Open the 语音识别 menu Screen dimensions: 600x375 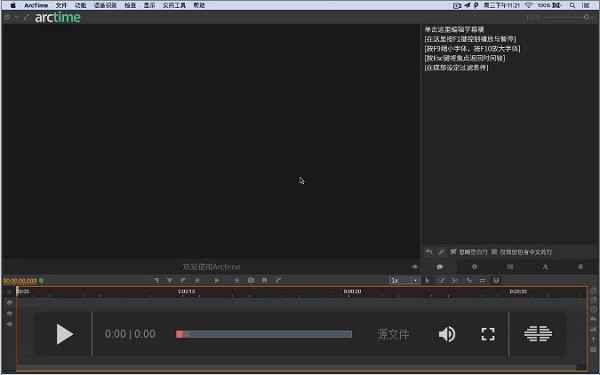tap(105, 5)
